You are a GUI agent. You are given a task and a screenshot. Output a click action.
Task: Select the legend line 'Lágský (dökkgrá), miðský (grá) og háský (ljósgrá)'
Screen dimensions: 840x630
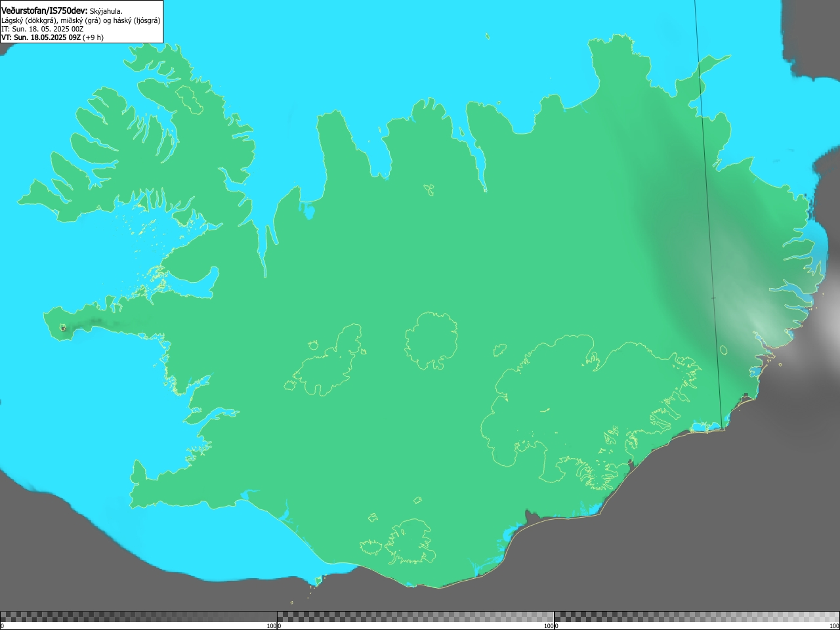pos(81,20)
